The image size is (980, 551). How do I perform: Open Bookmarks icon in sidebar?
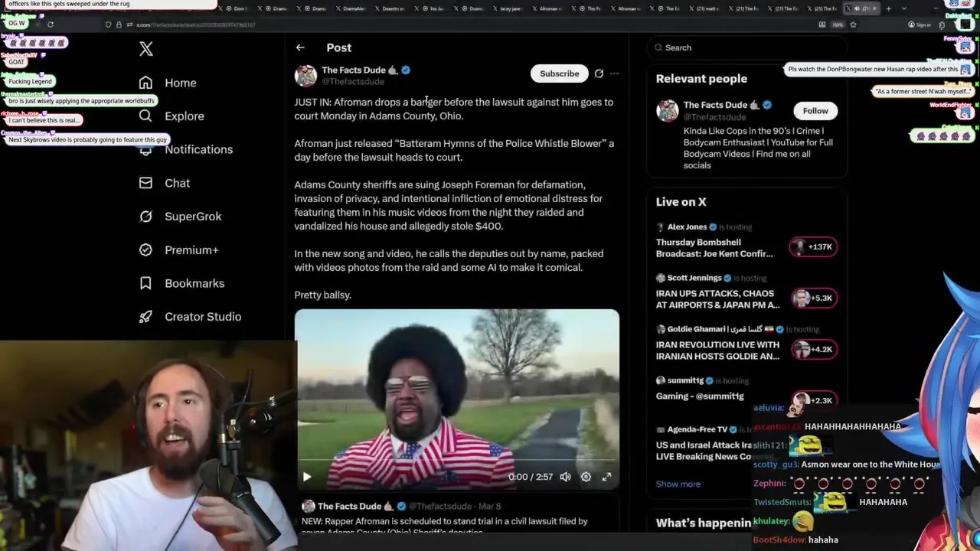(145, 283)
